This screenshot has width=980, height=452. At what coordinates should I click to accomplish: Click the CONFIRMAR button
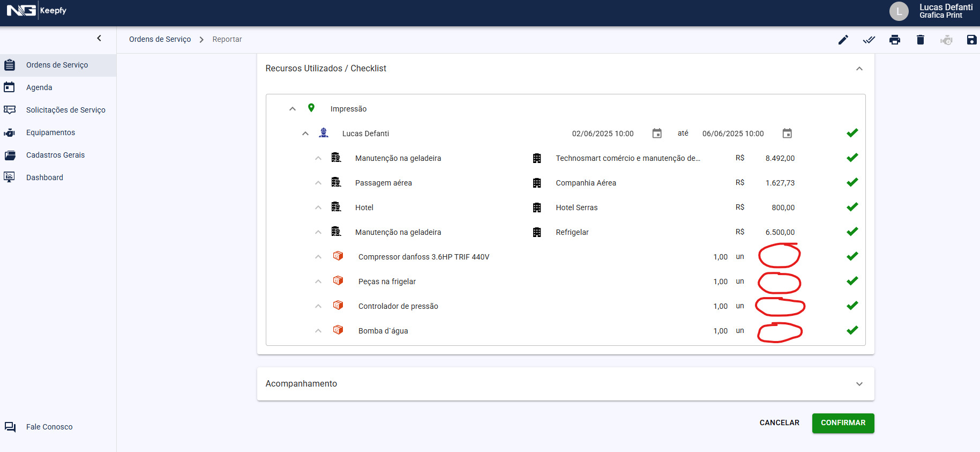point(843,423)
